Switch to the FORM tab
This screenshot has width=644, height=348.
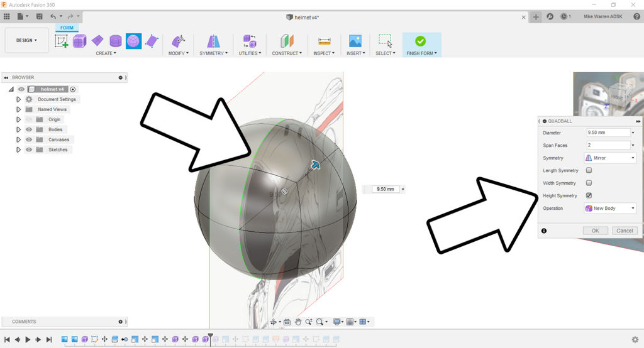[67, 28]
